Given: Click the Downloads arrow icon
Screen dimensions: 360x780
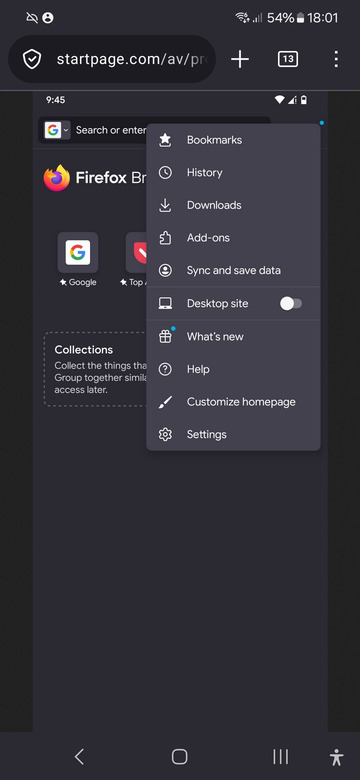Looking at the screenshot, I should point(165,205).
